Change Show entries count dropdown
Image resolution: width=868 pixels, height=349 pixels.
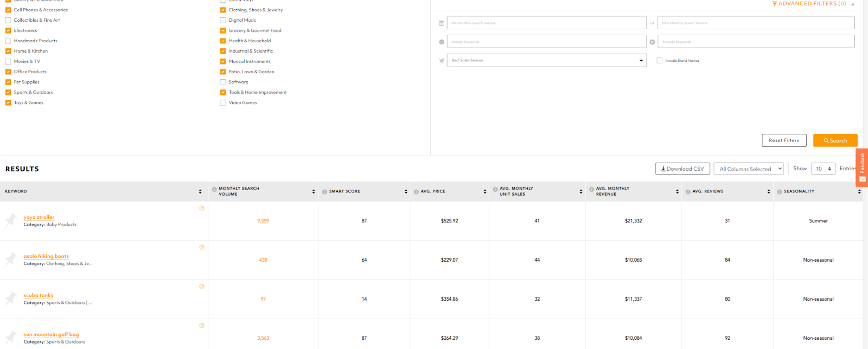(823, 169)
